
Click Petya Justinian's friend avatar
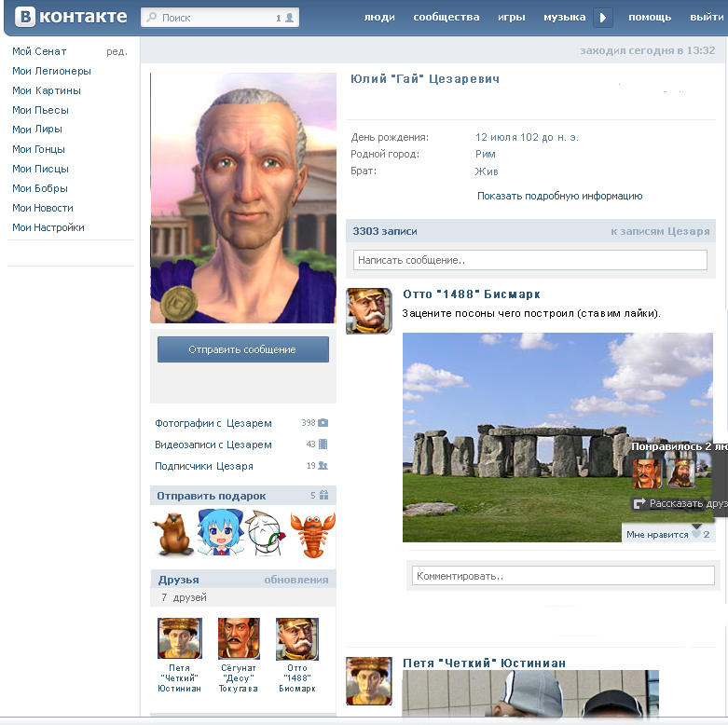point(180,638)
